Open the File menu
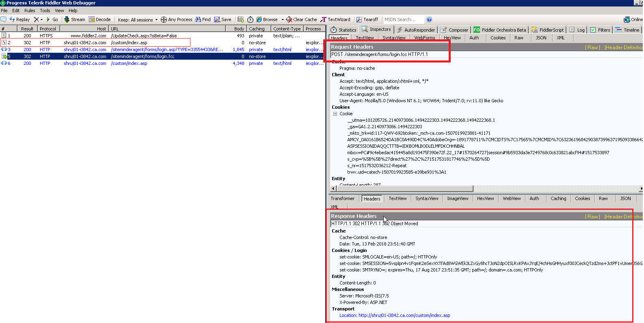Screen dimensions: 644x323 click(x=4, y=11)
